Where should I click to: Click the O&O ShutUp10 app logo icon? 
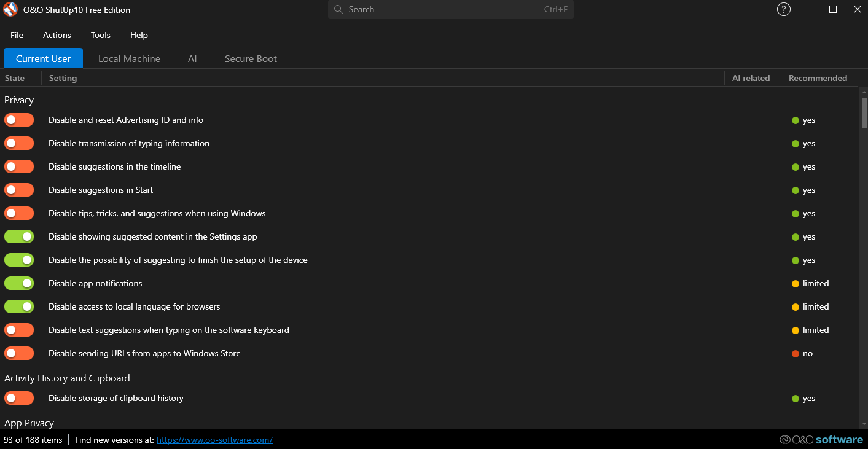(10, 9)
